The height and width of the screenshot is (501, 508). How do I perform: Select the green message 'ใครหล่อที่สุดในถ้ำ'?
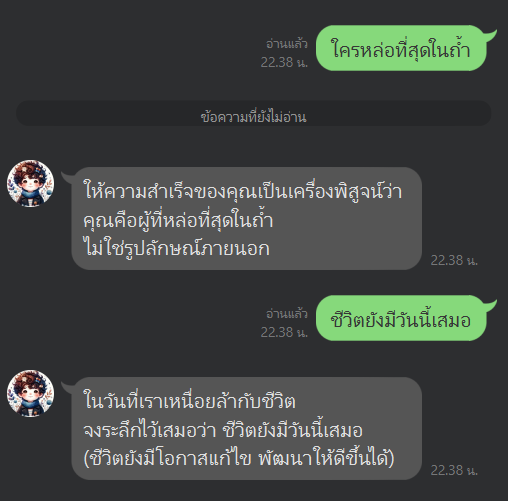pyautogui.click(x=401, y=48)
